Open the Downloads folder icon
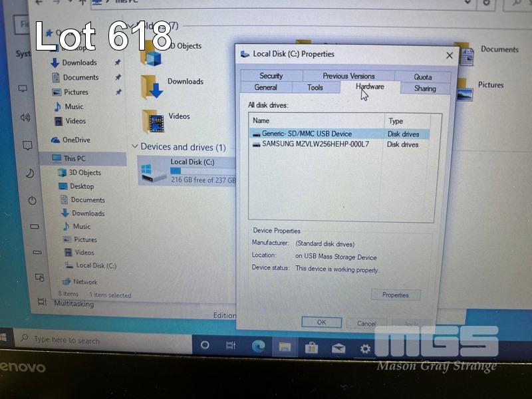This screenshot has height=399, width=532. (152, 86)
